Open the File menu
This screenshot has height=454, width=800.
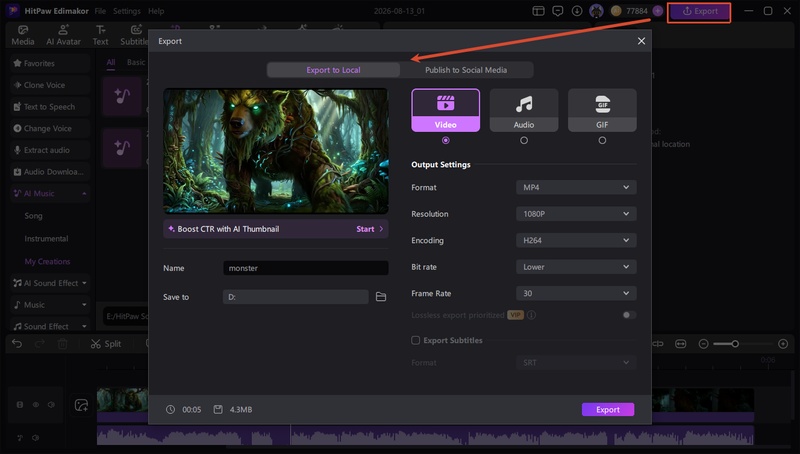(x=100, y=11)
